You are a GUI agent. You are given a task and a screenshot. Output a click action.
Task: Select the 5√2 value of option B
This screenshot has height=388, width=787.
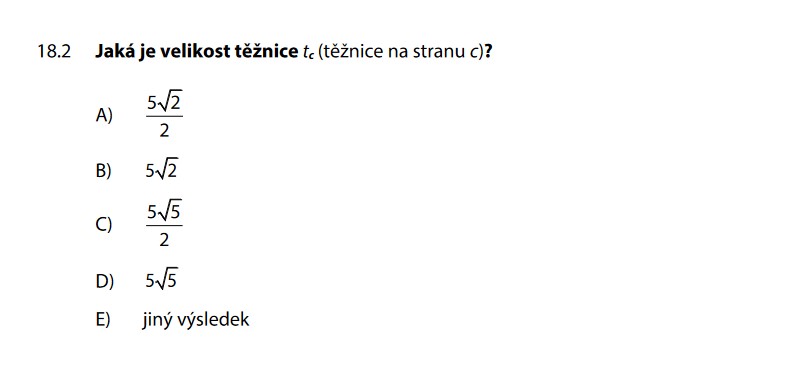click(x=162, y=171)
